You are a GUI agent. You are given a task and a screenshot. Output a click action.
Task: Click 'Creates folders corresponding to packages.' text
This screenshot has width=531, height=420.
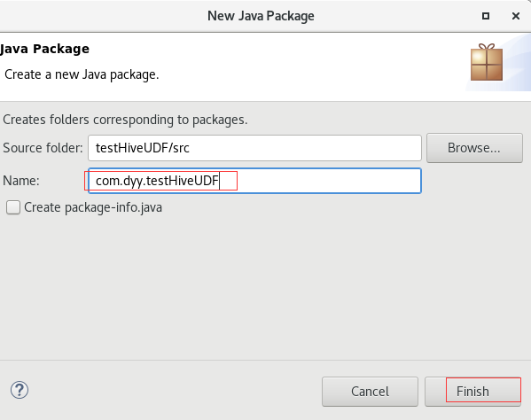[x=125, y=120]
